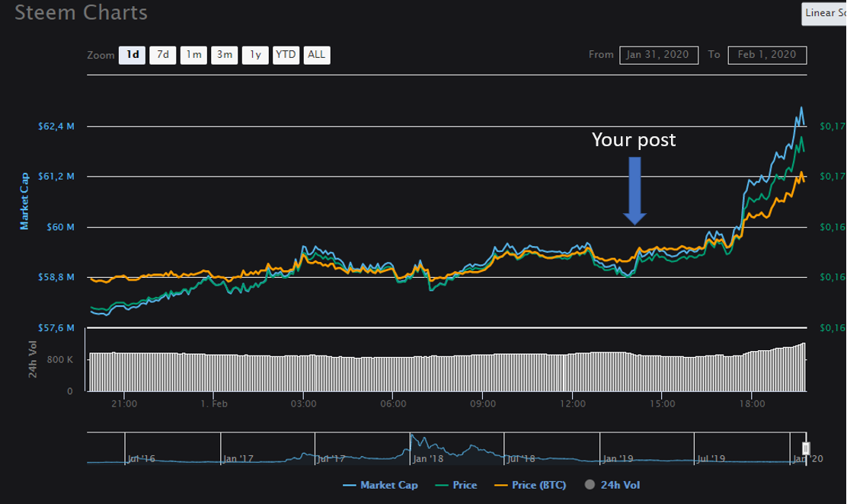Show ALL time range
The image size is (847, 504).
(x=317, y=55)
